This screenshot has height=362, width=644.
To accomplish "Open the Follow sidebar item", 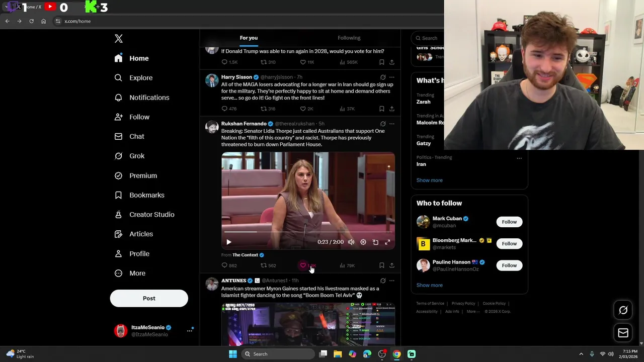I will coord(132,117).
